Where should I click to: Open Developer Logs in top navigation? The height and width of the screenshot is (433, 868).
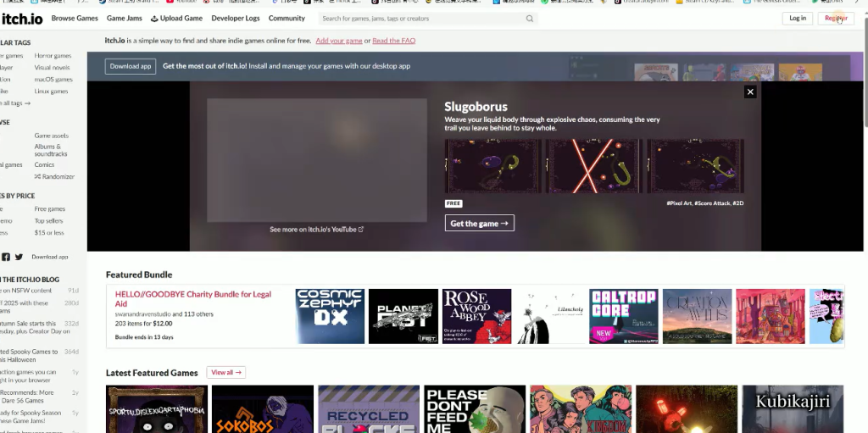click(x=236, y=19)
